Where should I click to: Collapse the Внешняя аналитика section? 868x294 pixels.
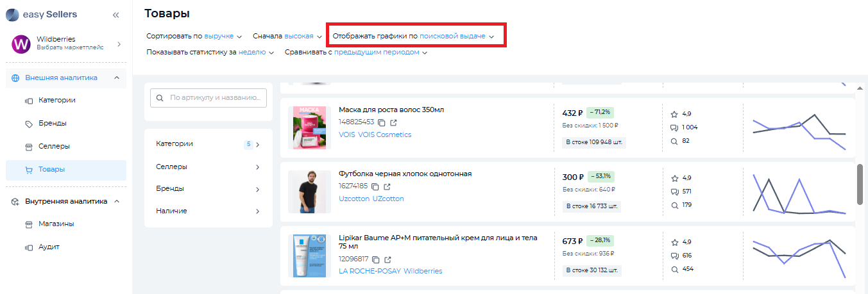point(116,78)
